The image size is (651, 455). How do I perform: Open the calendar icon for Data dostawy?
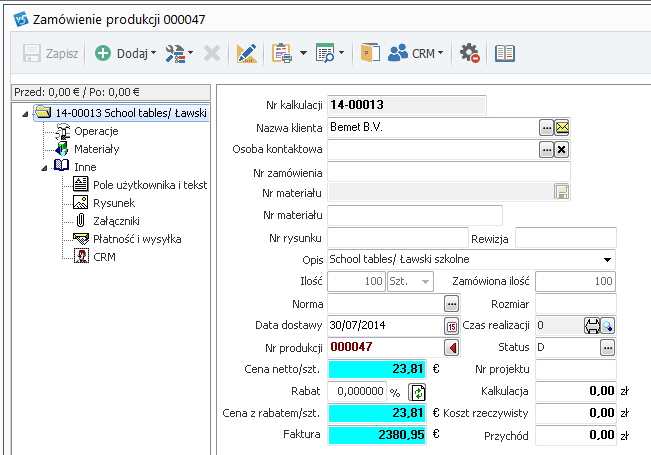pyautogui.click(x=451, y=326)
